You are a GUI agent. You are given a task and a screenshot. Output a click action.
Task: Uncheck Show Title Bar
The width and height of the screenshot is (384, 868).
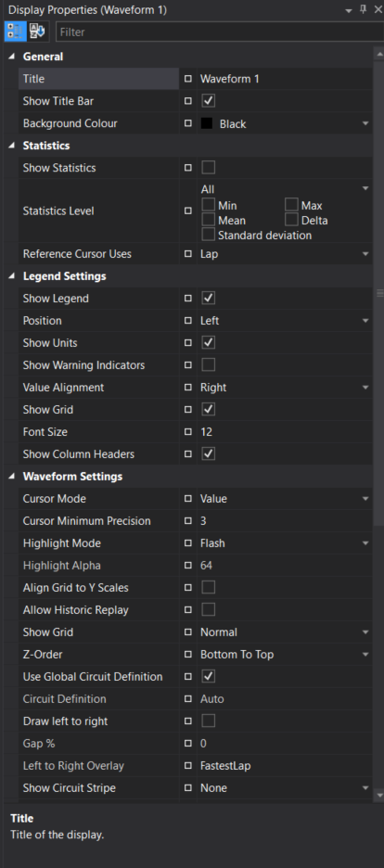[208, 101]
